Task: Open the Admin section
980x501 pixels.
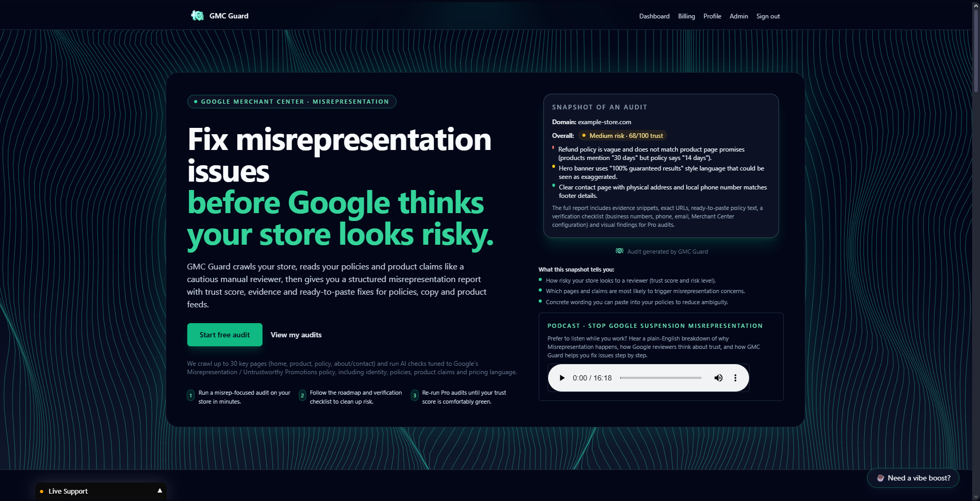Action: click(x=739, y=16)
